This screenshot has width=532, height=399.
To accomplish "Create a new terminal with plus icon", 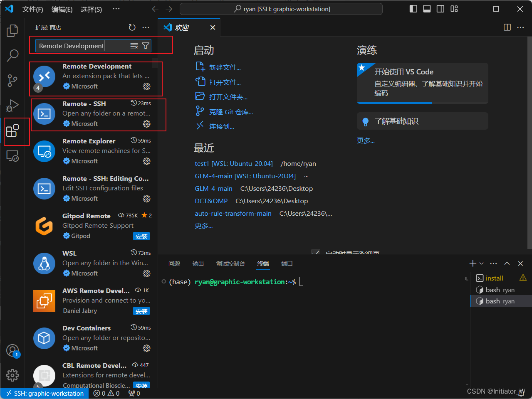I will point(473,264).
